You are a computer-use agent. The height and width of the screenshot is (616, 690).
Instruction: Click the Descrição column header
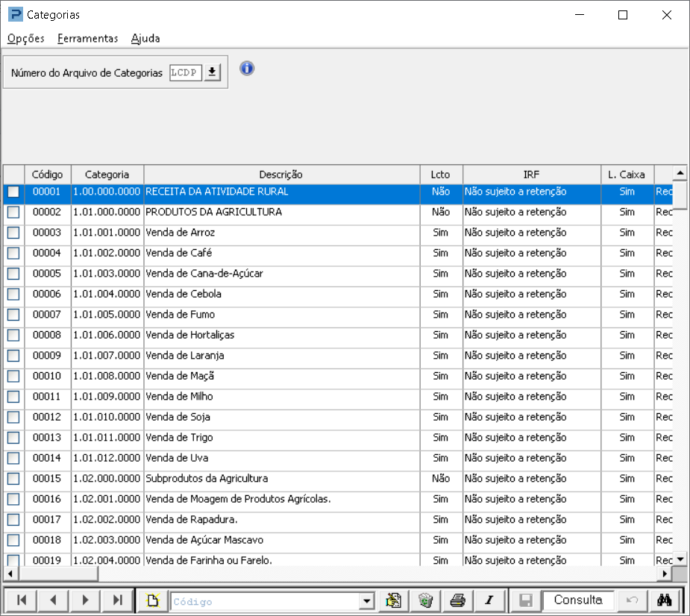coord(282,175)
